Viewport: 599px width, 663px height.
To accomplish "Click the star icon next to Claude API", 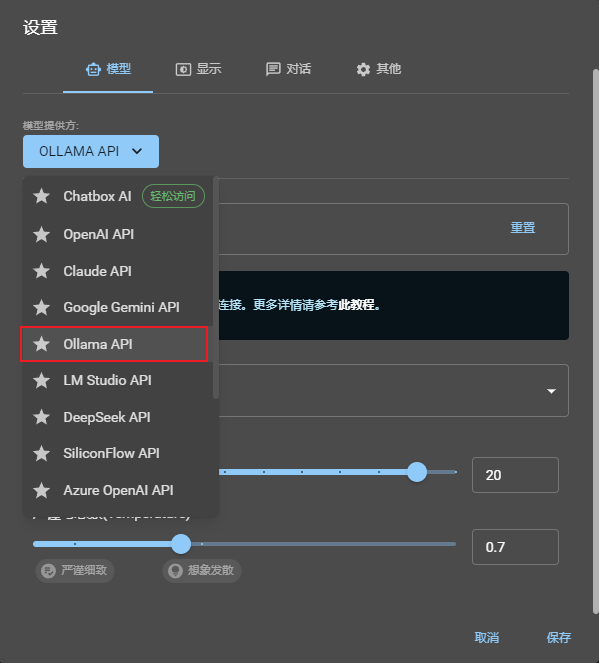I will pyautogui.click(x=41, y=271).
